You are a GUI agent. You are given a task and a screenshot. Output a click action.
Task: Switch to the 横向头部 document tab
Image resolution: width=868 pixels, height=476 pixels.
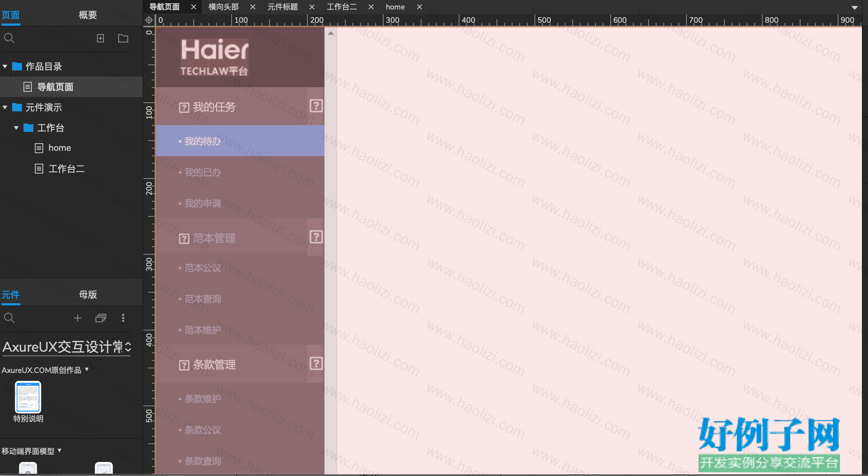tap(224, 7)
